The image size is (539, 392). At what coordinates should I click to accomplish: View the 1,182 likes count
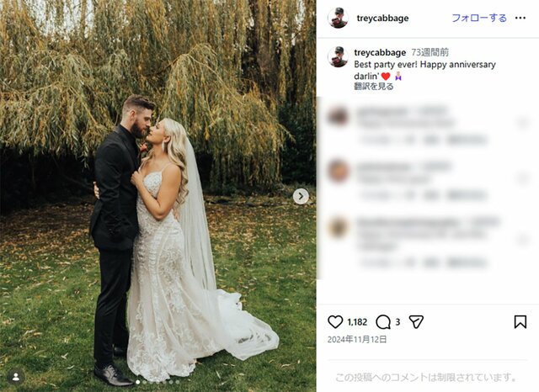(357, 322)
